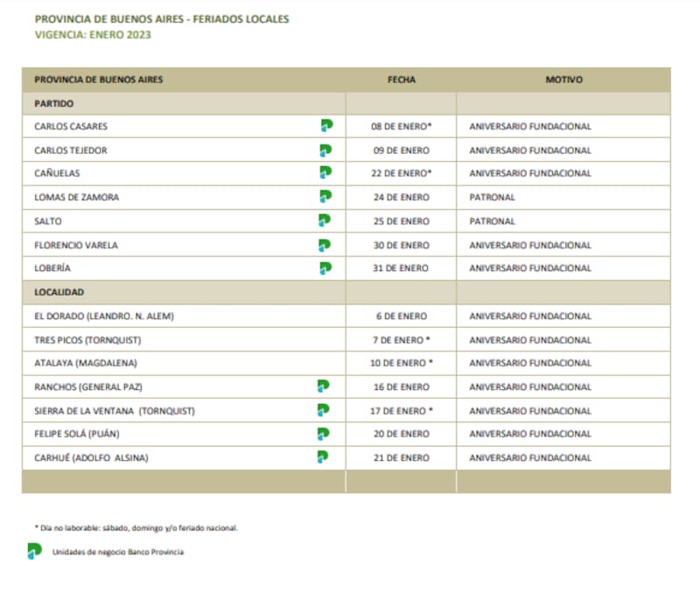Click the Banco Provincia icon next to Lobería
700x592 pixels.
tap(325, 268)
